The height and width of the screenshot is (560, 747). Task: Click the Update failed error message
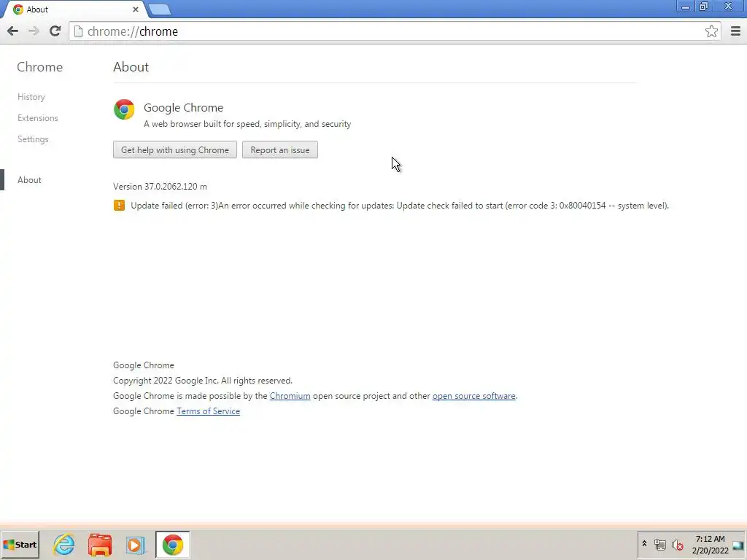point(400,205)
